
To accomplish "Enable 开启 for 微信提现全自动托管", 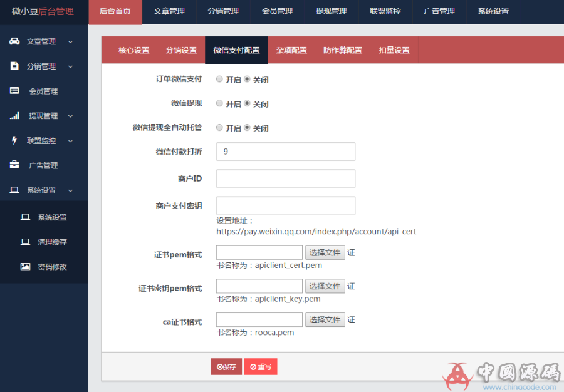I will (x=220, y=128).
